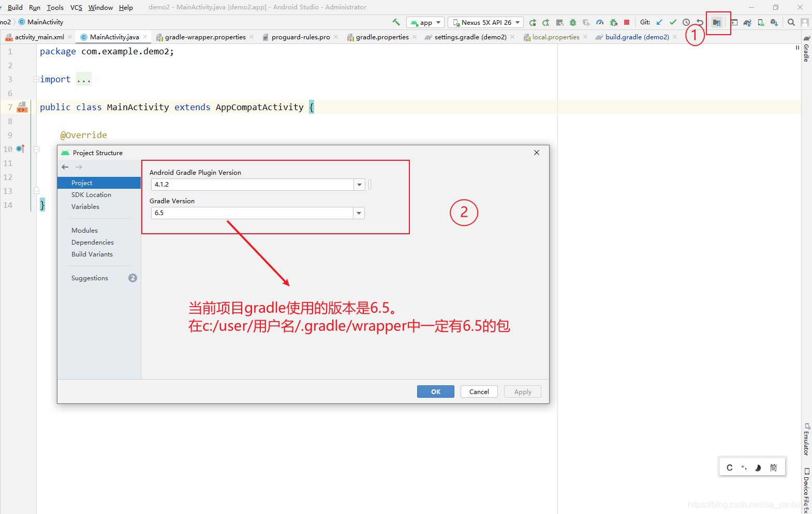Viewport: 812px width, 514px height.
Task: Open Suggestions in Project Structure
Action: (x=99, y=278)
